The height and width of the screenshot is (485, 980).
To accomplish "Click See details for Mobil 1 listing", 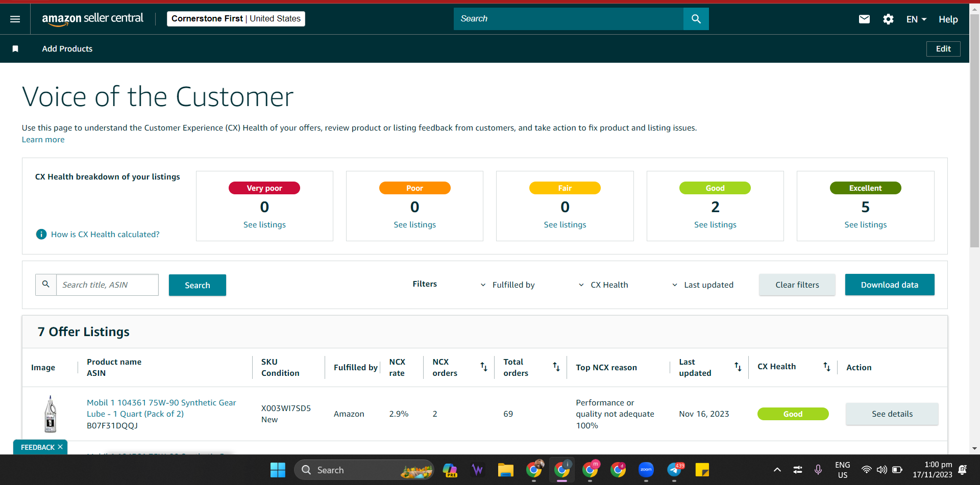I will (x=892, y=414).
